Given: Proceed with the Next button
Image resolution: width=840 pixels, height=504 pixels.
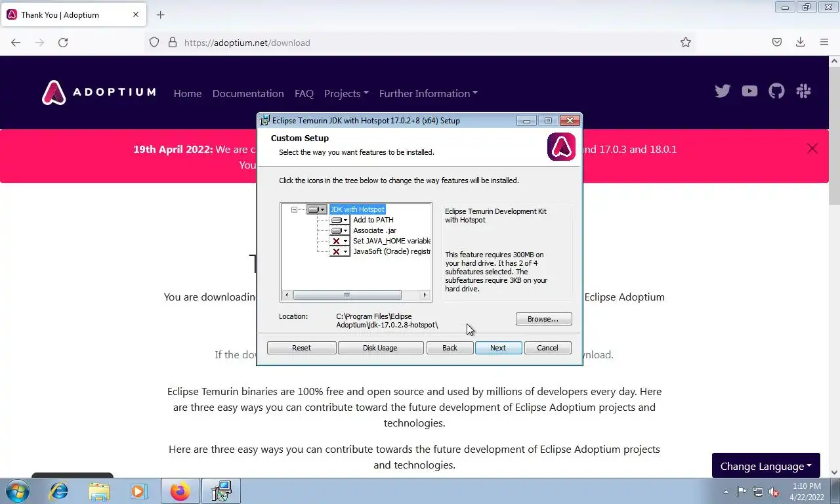Looking at the screenshot, I should pyautogui.click(x=498, y=348).
